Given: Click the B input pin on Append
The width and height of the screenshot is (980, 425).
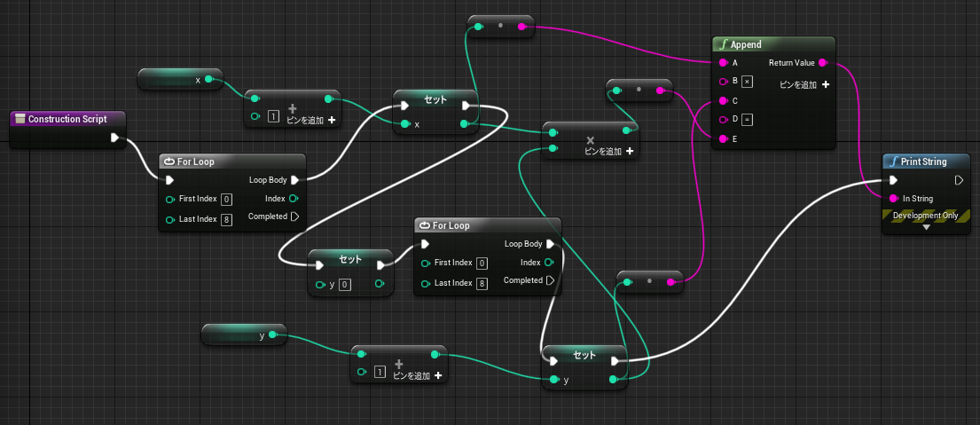Looking at the screenshot, I should (x=723, y=82).
